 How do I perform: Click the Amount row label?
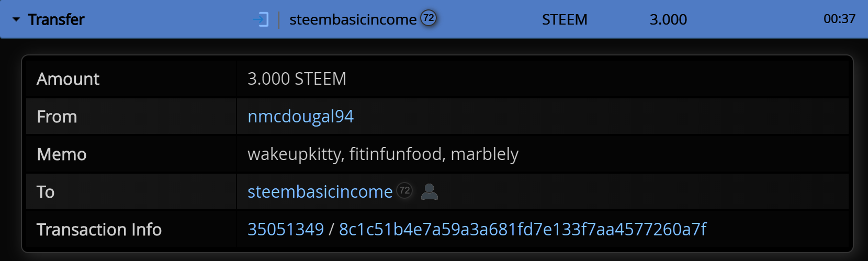tap(68, 79)
